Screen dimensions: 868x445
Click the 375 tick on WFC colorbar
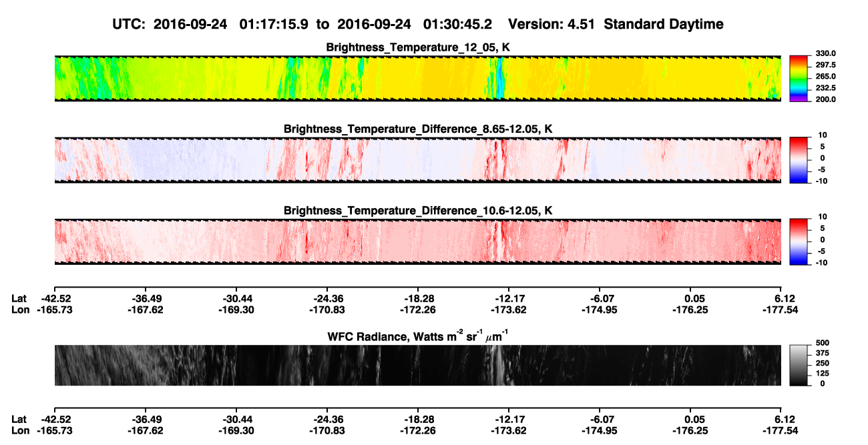click(x=822, y=354)
